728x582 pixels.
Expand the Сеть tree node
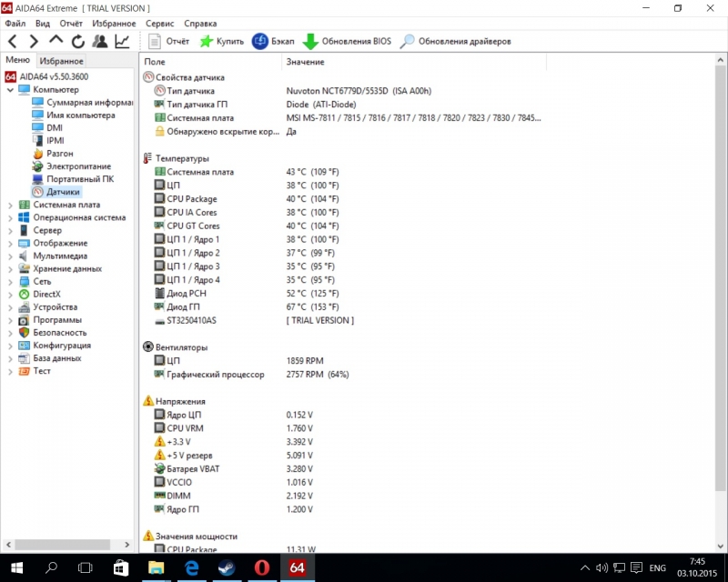coord(10,282)
